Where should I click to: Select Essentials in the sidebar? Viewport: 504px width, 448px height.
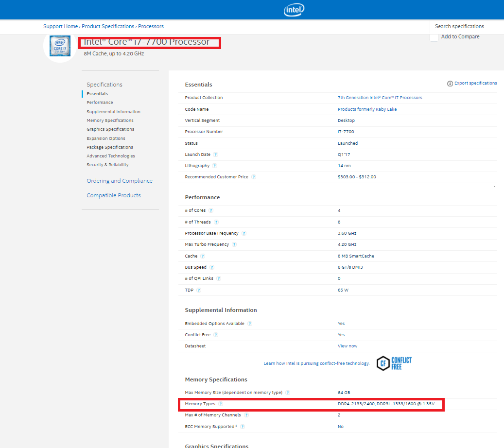[97, 94]
